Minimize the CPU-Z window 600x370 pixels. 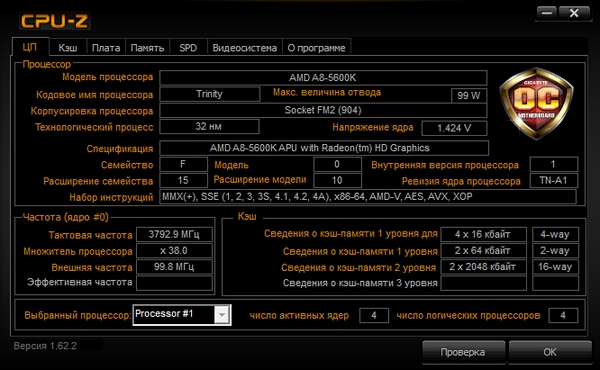point(547,14)
